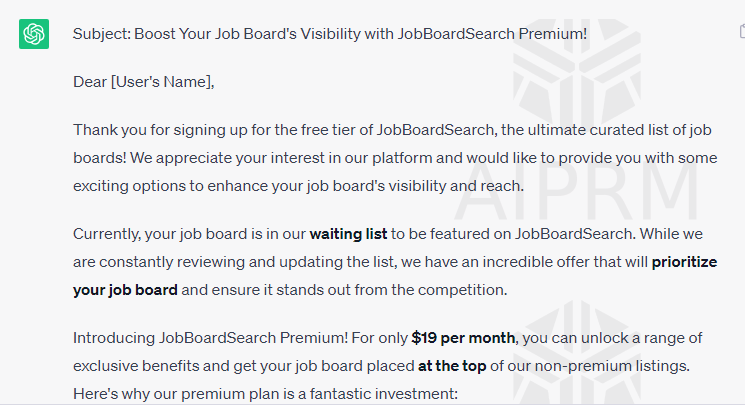The height and width of the screenshot is (411, 745).
Task: Click the bold "prioritize" word
Action: [691, 264]
